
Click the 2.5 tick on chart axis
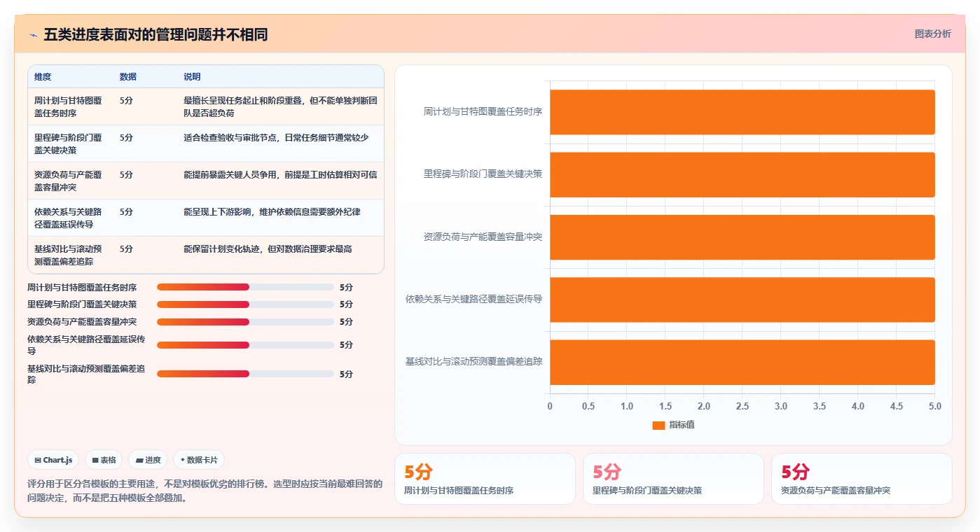(742, 407)
